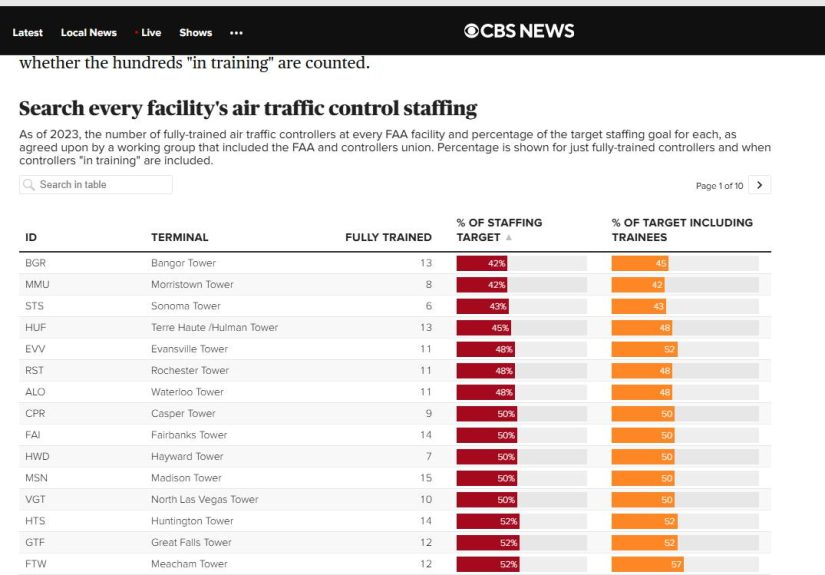The image size is (825, 575).
Task: Sort by % of Staffing Target arrow
Action: point(508,238)
